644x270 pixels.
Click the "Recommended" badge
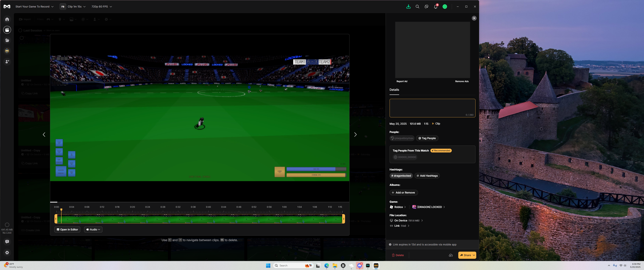point(441,151)
